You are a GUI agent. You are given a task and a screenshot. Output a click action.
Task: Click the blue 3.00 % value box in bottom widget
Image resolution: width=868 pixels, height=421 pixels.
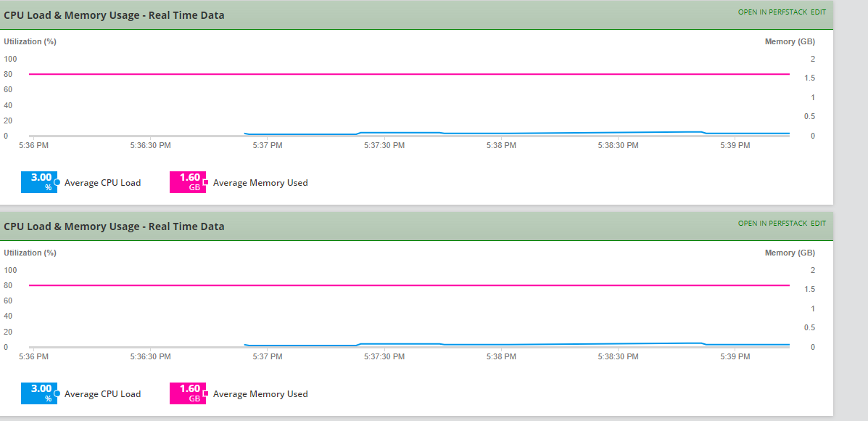38,394
